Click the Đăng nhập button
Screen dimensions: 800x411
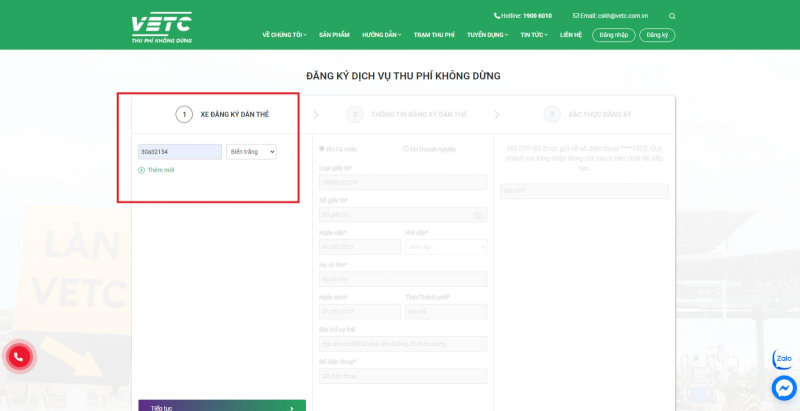tap(614, 35)
